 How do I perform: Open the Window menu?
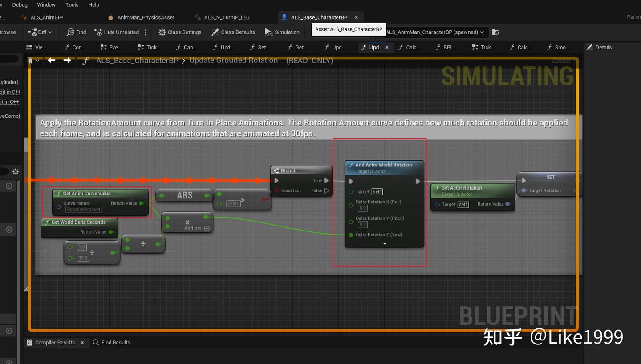(x=46, y=4)
